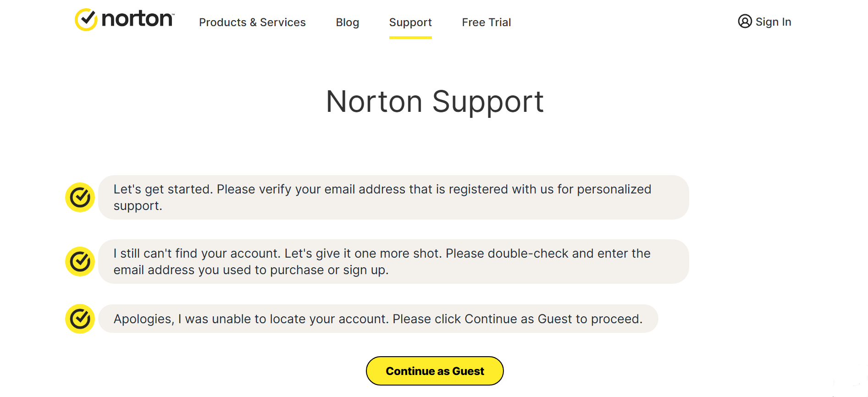
Task: Select the "I still can't find" chat bubble
Action: click(393, 262)
